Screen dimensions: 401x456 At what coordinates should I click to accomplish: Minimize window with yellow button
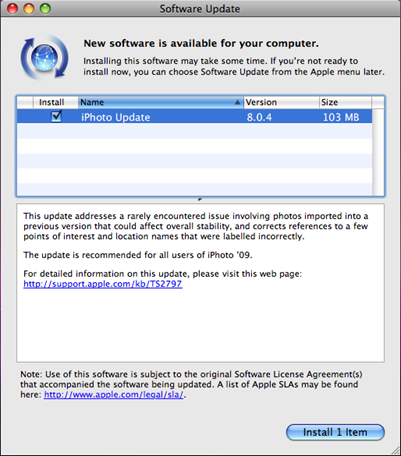pyautogui.click(x=29, y=9)
